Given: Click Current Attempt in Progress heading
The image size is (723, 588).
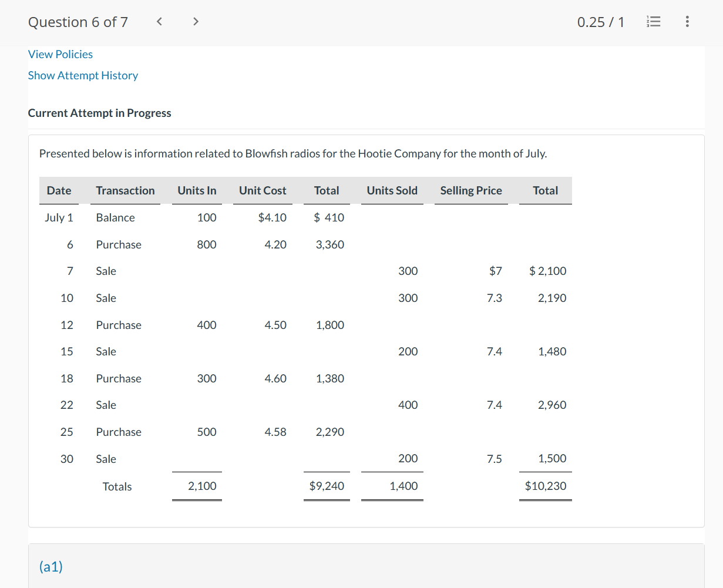Looking at the screenshot, I should (x=100, y=113).
